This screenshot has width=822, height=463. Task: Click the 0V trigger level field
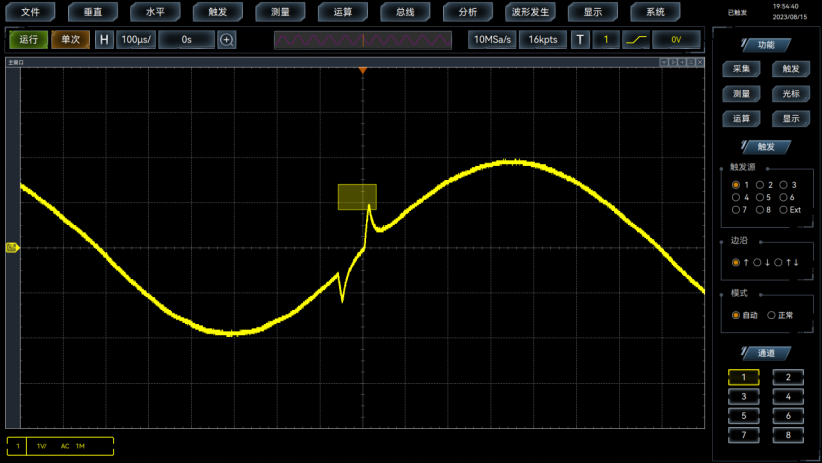click(x=676, y=40)
